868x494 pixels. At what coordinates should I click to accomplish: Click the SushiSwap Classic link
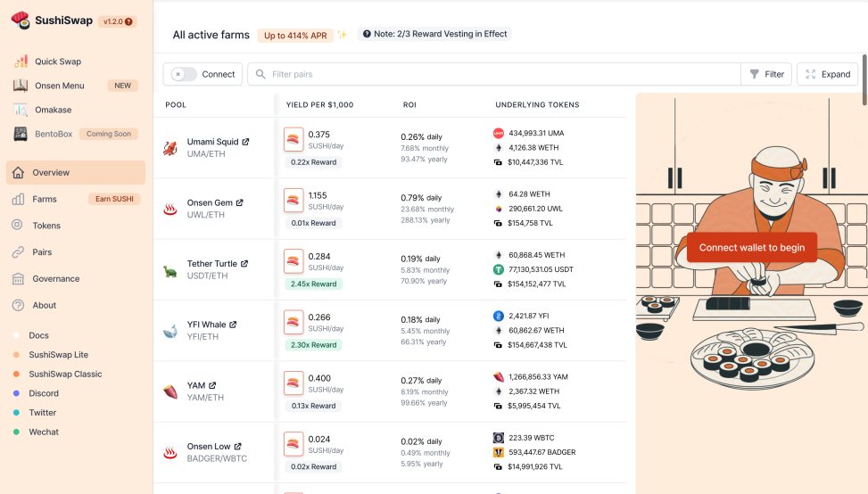(x=65, y=375)
